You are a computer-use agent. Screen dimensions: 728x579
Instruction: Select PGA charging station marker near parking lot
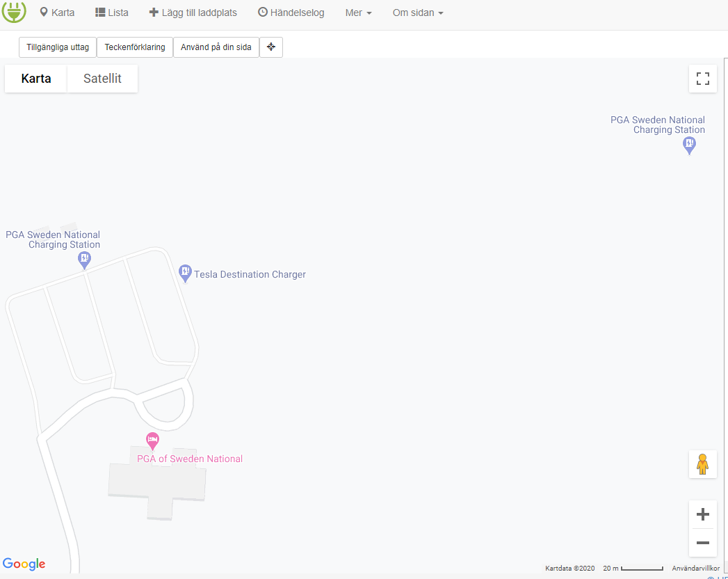tap(84, 260)
